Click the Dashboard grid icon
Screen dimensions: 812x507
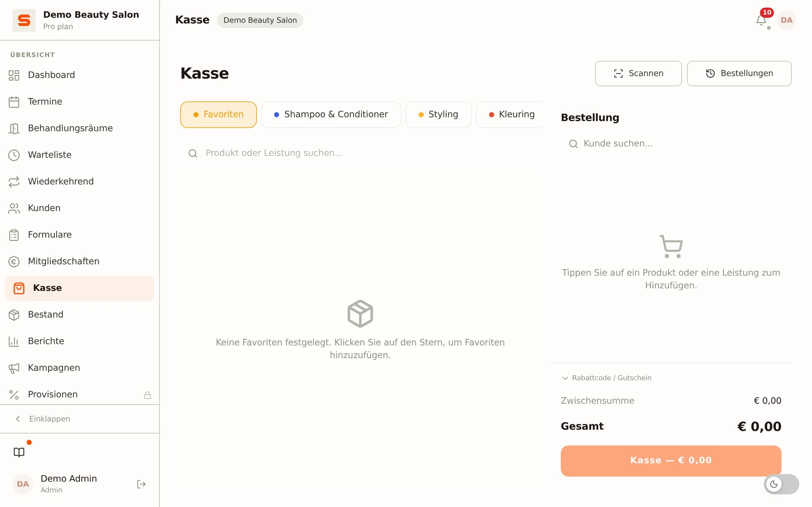point(14,75)
